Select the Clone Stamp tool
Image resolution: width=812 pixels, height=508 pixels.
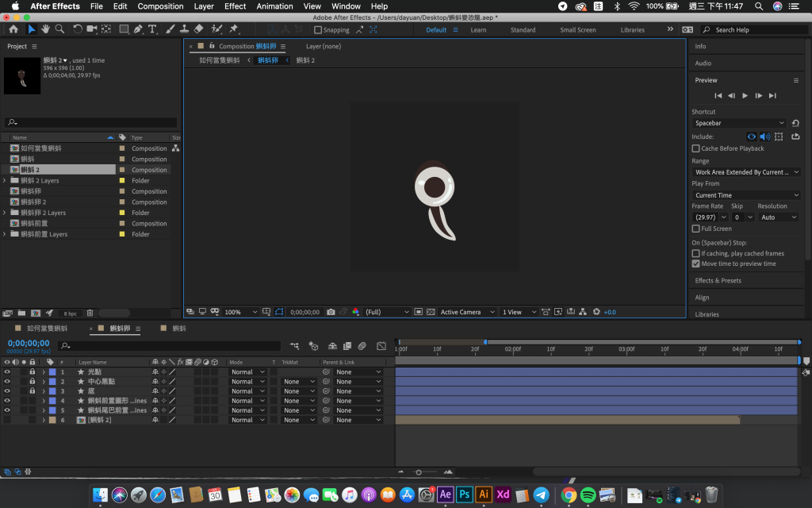click(184, 29)
